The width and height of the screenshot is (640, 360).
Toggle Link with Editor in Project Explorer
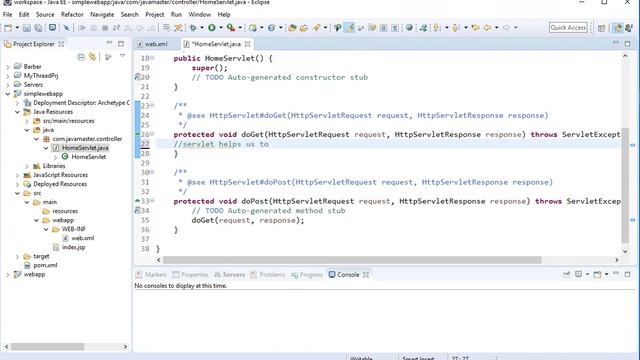pyautogui.click(x=93, y=57)
